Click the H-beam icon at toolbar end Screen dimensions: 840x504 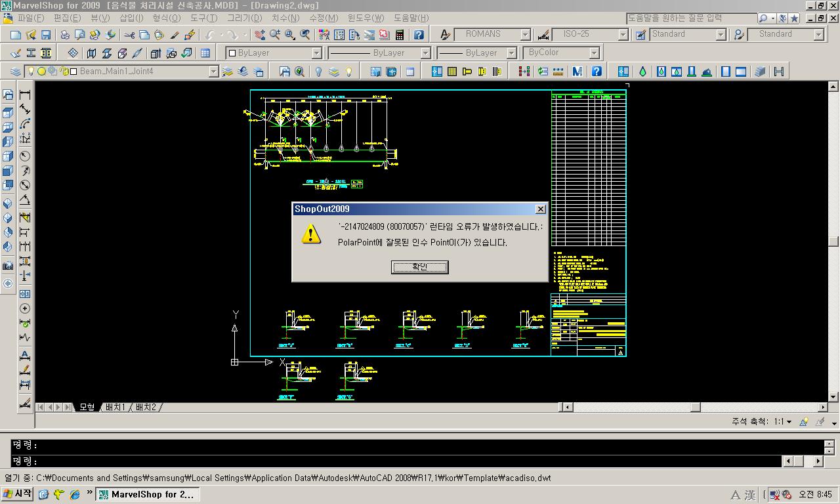click(x=779, y=72)
